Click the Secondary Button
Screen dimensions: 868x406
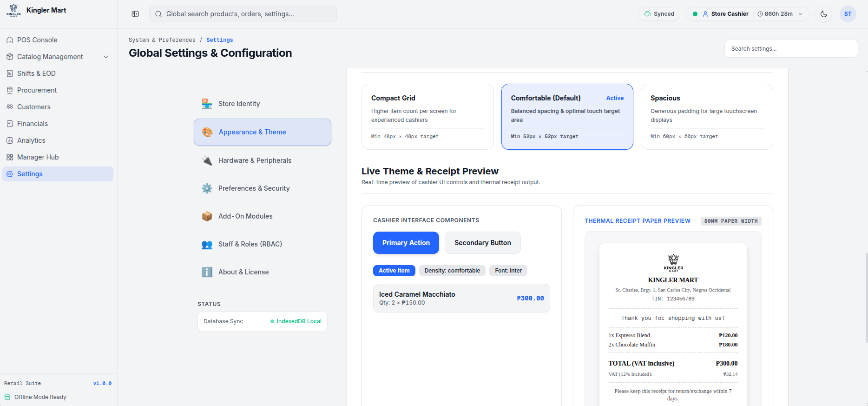coord(483,243)
